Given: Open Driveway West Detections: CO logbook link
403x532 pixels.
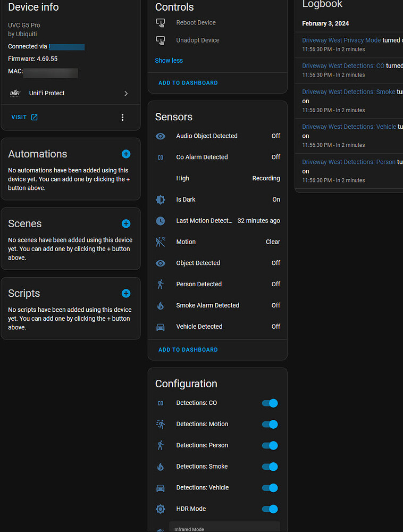Looking at the screenshot, I should tap(343, 66).
